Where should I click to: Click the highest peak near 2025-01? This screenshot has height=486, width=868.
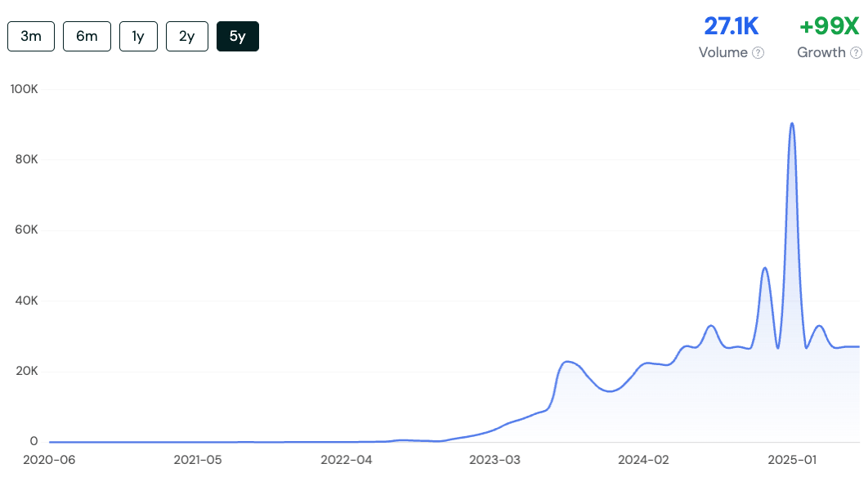[x=792, y=124]
